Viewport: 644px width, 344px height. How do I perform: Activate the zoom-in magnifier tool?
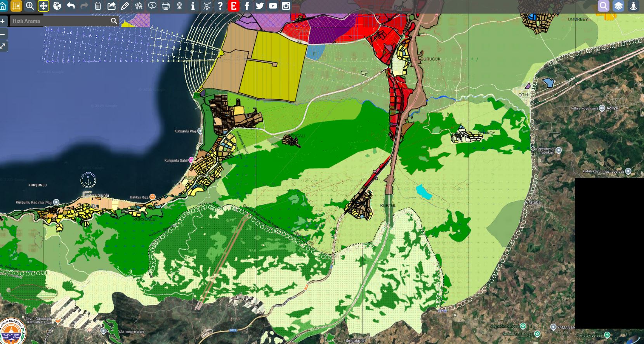(30, 6)
